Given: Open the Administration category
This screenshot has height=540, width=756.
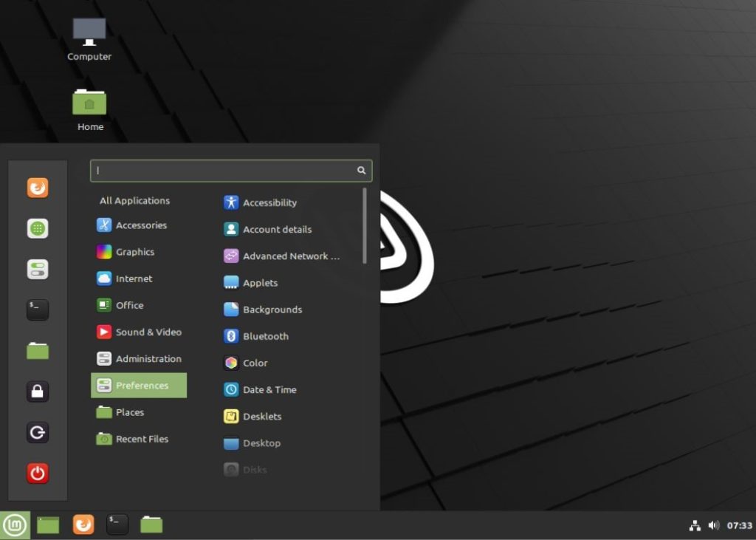Looking at the screenshot, I should pos(139,358).
